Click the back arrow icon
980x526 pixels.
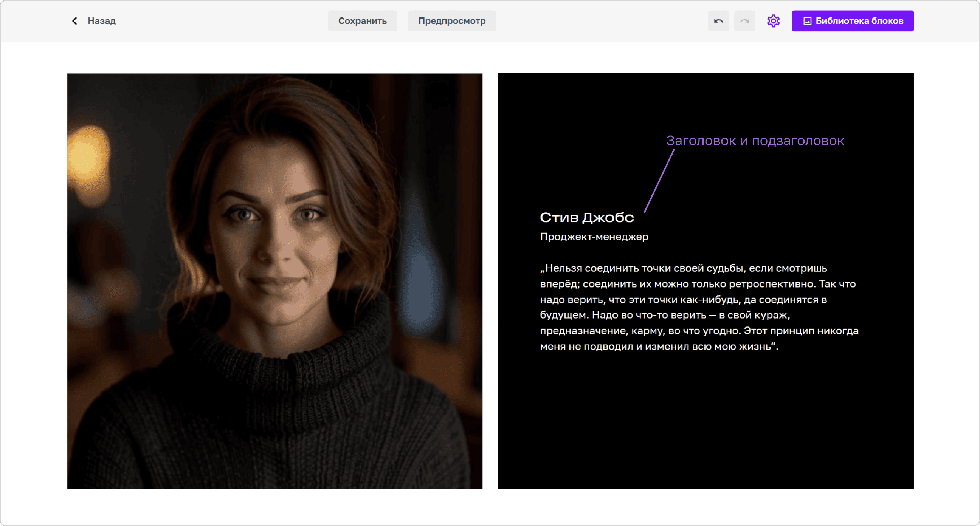[x=74, y=21]
